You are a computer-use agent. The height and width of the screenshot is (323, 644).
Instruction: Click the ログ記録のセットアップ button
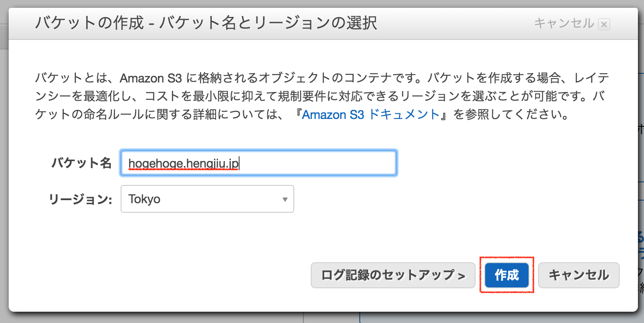pos(393,275)
